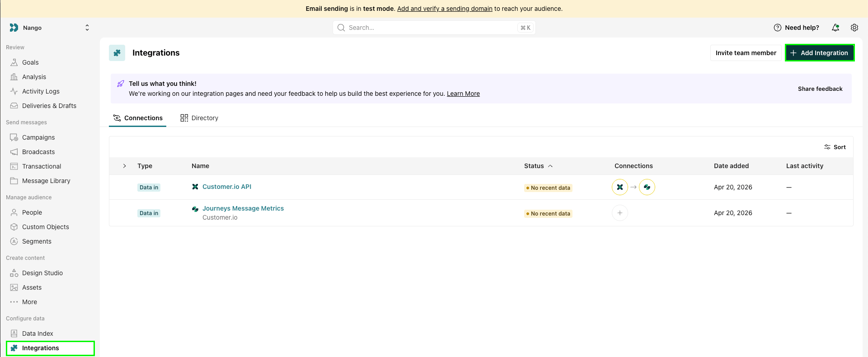Open the settings gear icon

pyautogui.click(x=854, y=28)
